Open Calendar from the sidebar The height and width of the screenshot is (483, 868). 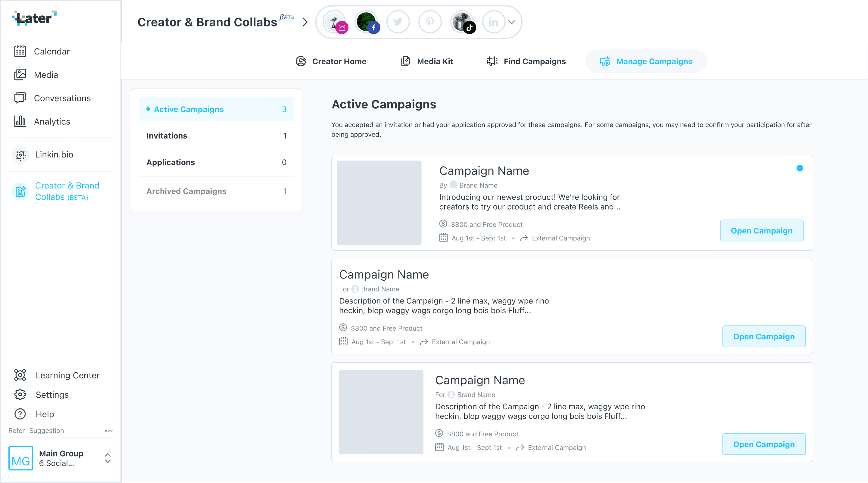[51, 51]
